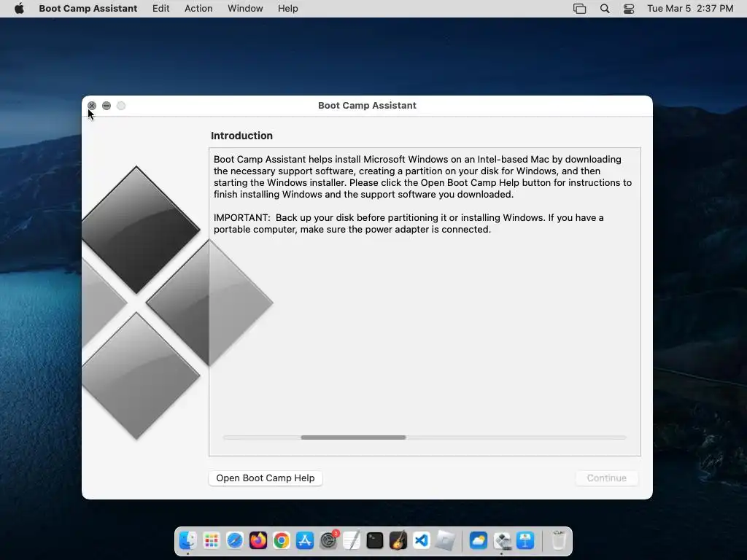This screenshot has width=747, height=560.
Task: Open the Edit menu
Action: coord(161,8)
